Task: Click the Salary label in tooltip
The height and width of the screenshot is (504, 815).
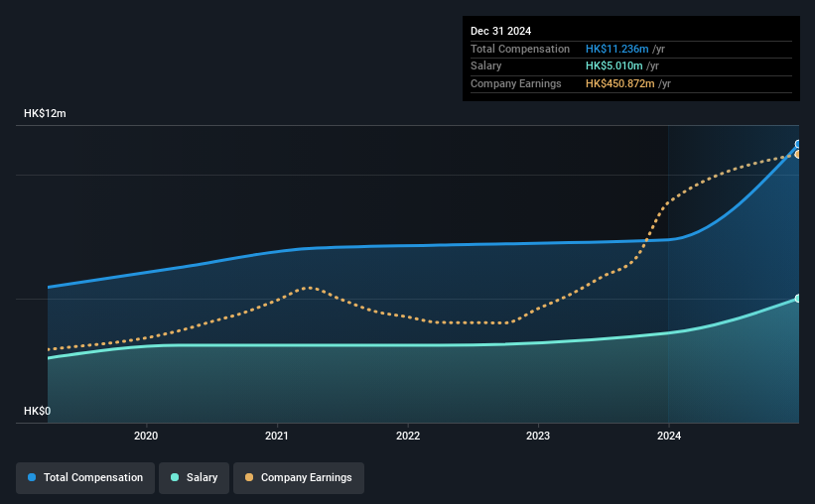Action: (486, 66)
